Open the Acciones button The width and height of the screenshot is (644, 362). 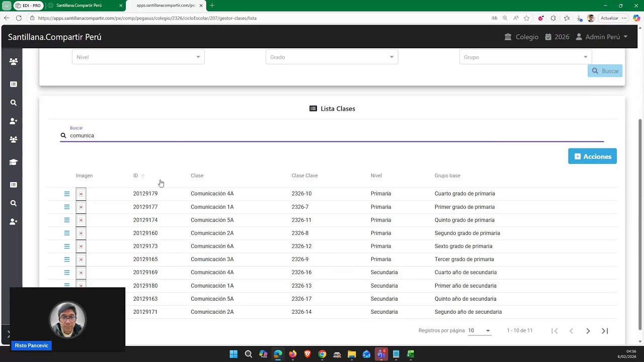(x=592, y=156)
